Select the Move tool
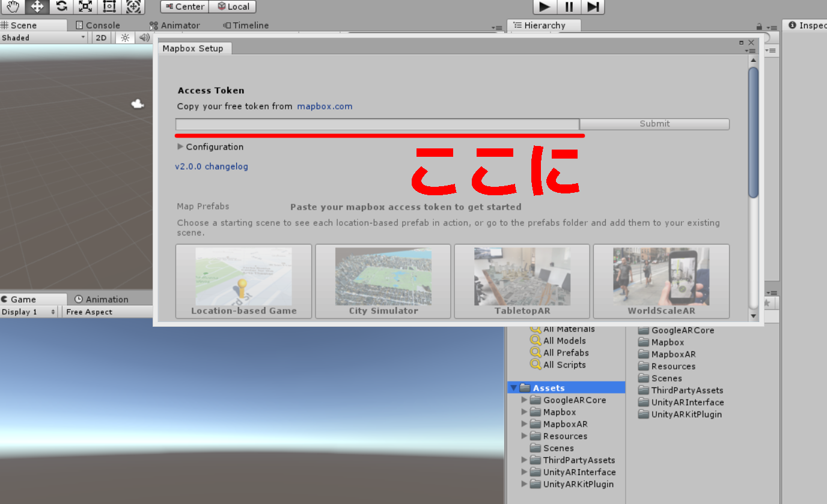This screenshot has width=827, height=504. pyautogui.click(x=36, y=7)
